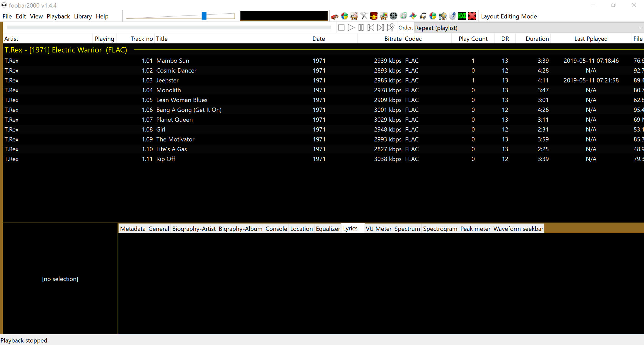Switch to the Waveform seekbar tab
This screenshot has height=345, width=644.
click(x=518, y=229)
